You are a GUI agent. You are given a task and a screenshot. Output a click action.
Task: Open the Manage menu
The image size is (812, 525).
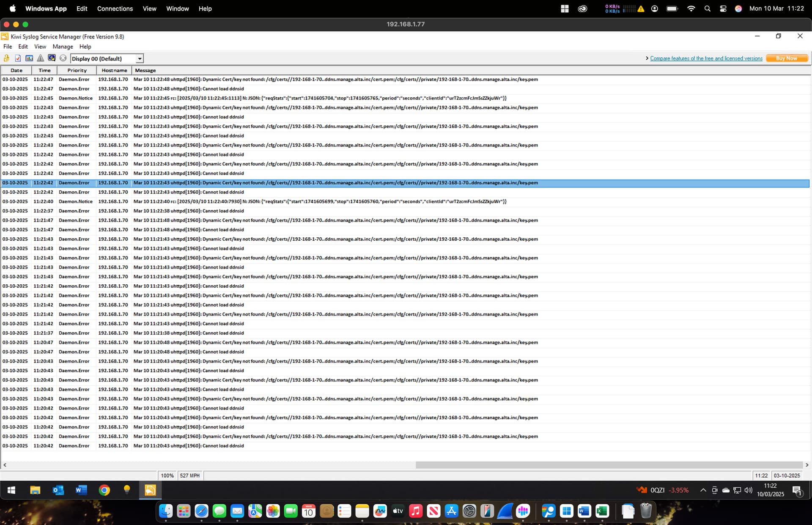pos(63,47)
